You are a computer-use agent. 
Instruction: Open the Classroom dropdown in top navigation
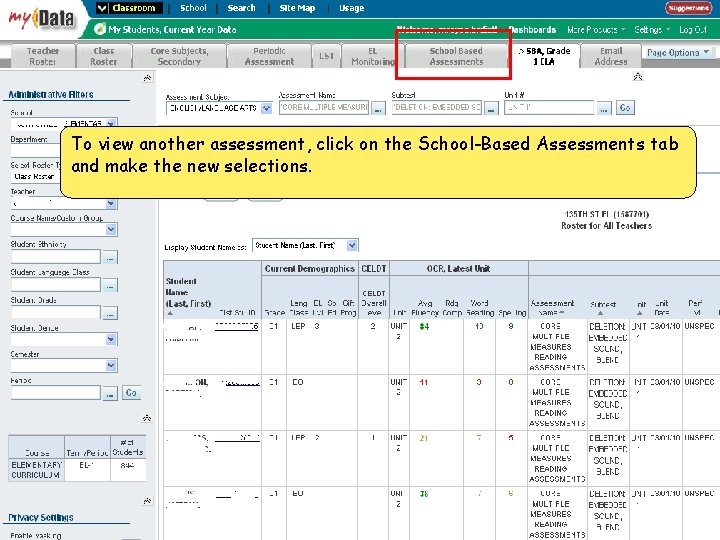click(x=129, y=8)
